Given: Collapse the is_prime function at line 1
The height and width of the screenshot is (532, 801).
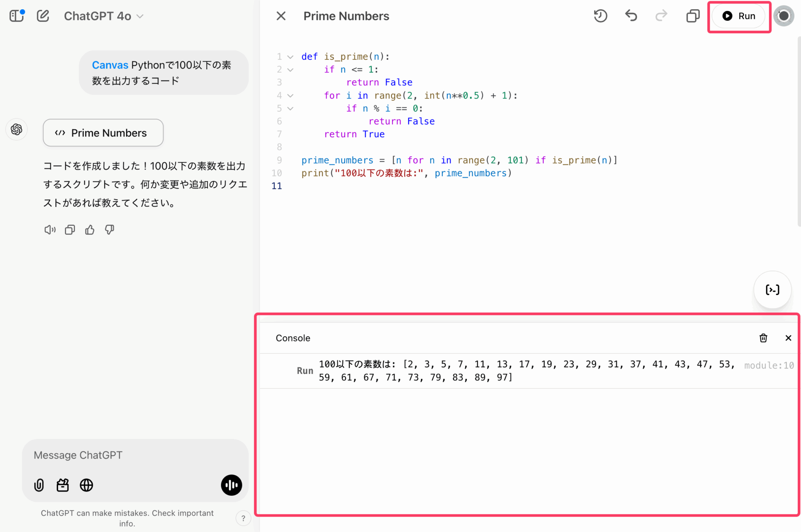Looking at the screenshot, I should tap(290, 57).
